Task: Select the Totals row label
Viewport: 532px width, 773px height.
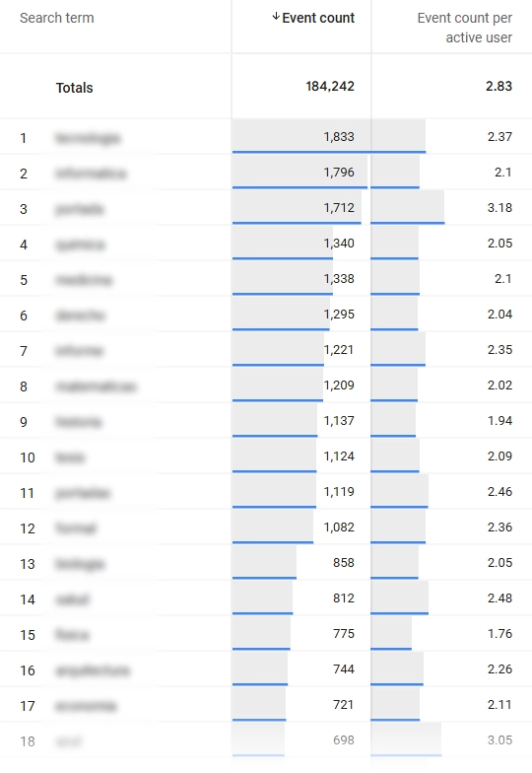Action: click(75, 88)
